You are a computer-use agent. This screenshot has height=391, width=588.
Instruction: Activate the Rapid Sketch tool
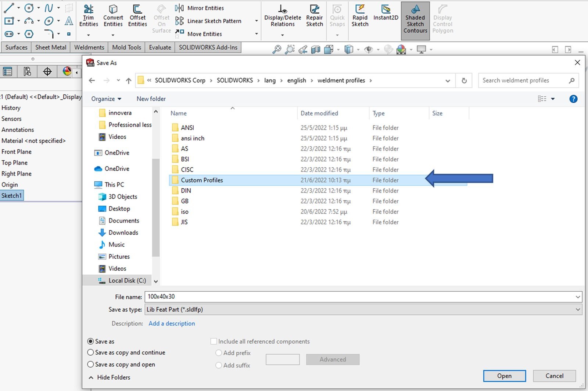point(360,16)
